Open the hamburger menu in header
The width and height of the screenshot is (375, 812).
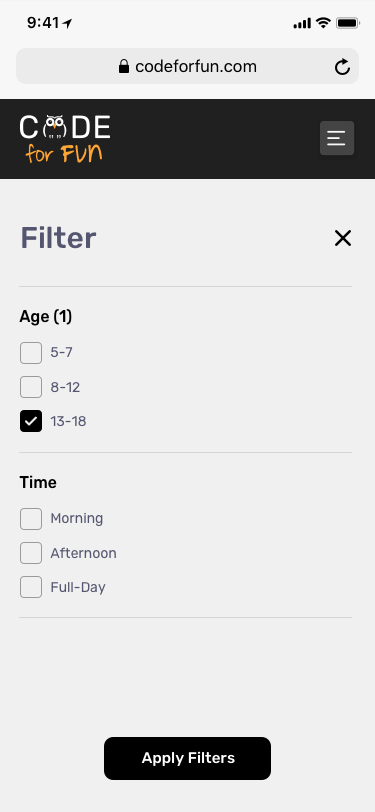(x=337, y=138)
